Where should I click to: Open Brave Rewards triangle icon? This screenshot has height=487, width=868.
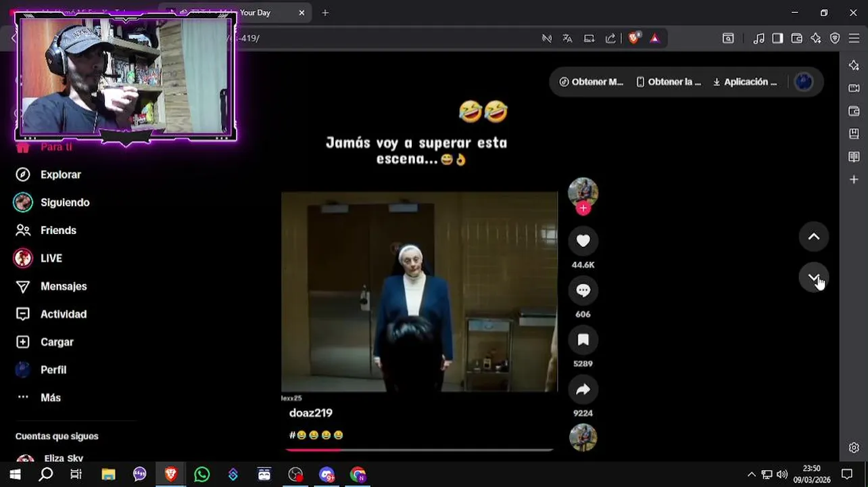654,39
